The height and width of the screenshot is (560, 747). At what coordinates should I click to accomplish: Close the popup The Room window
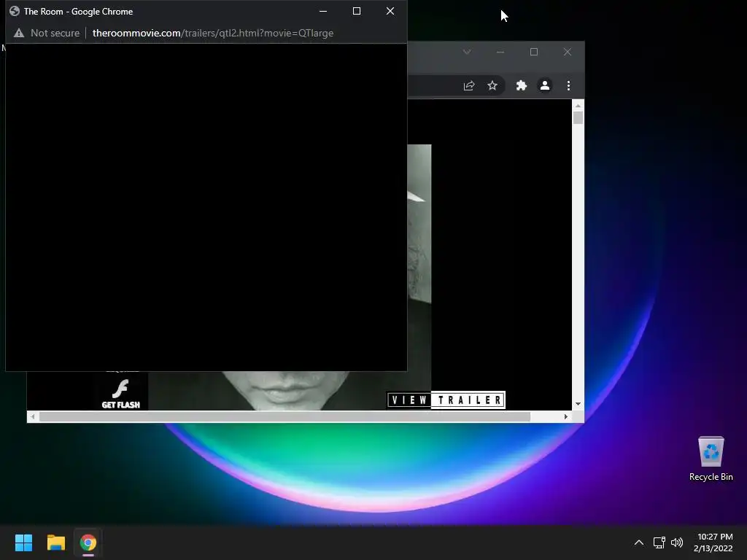click(x=390, y=11)
